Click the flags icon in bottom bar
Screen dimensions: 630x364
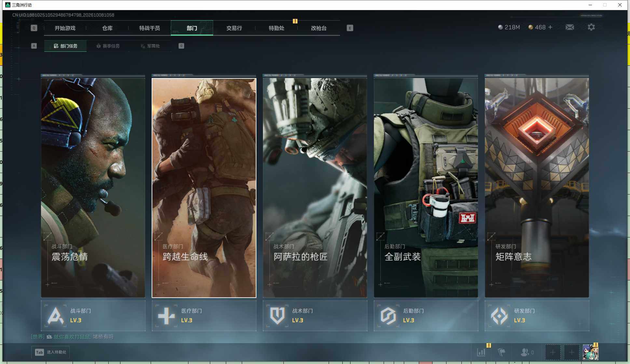point(501,352)
